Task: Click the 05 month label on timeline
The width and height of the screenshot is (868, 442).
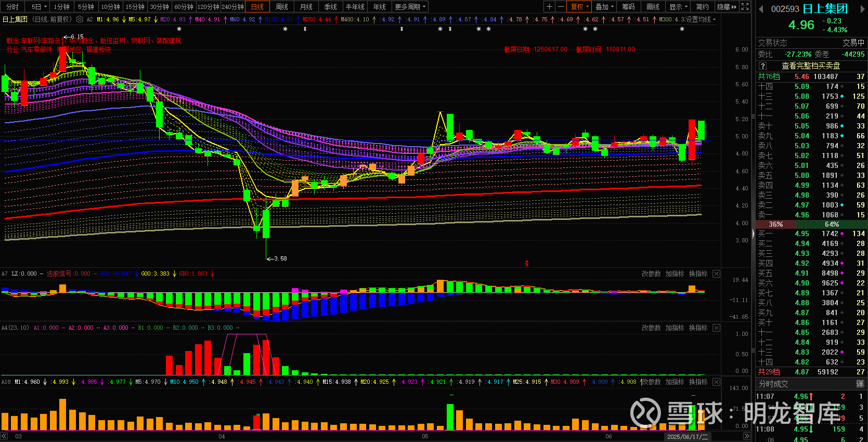Action: (x=425, y=436)
